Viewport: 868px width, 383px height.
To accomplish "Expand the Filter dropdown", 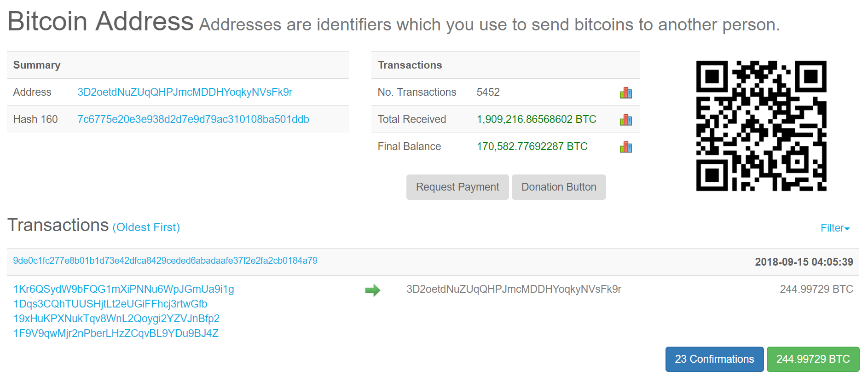I will tap(835, 228).
